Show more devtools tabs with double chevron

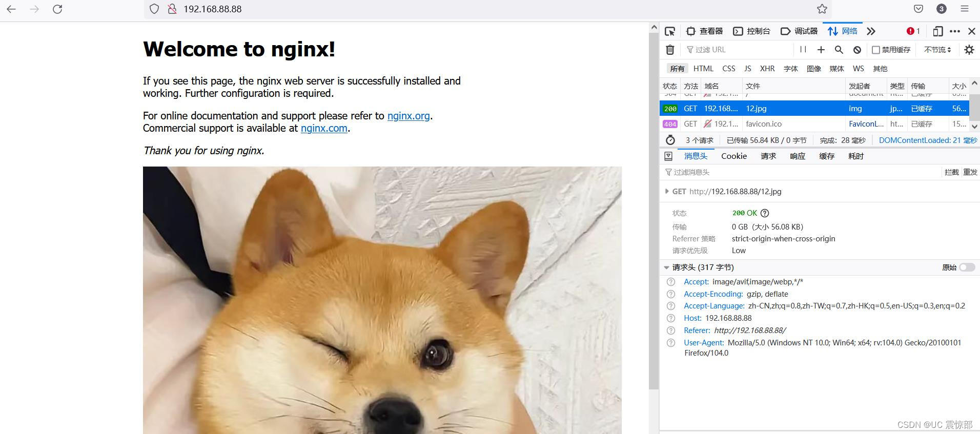pos(871,31)
